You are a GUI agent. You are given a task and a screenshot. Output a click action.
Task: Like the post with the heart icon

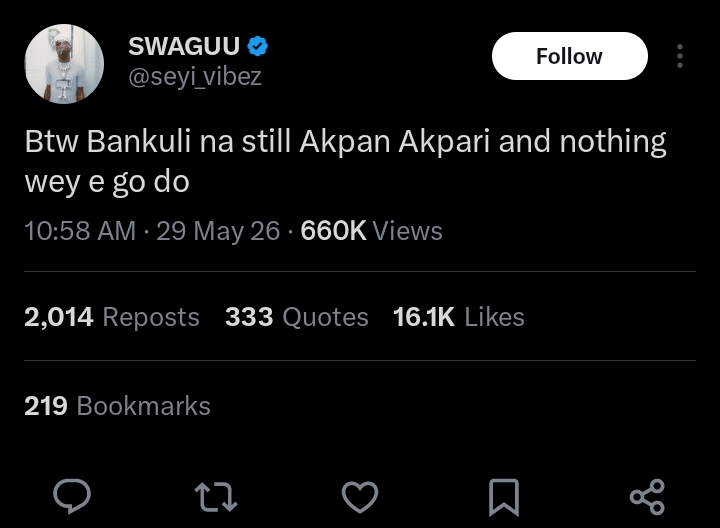tap(360, 497)
